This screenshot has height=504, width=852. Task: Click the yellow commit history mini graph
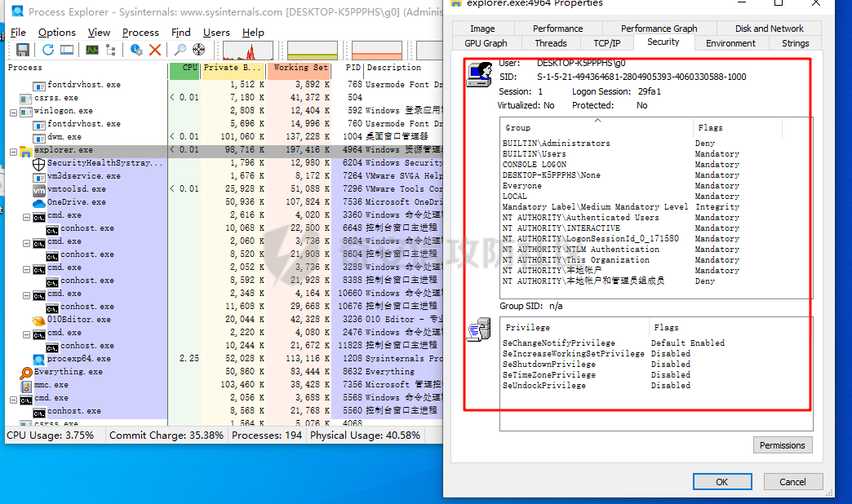313,51
